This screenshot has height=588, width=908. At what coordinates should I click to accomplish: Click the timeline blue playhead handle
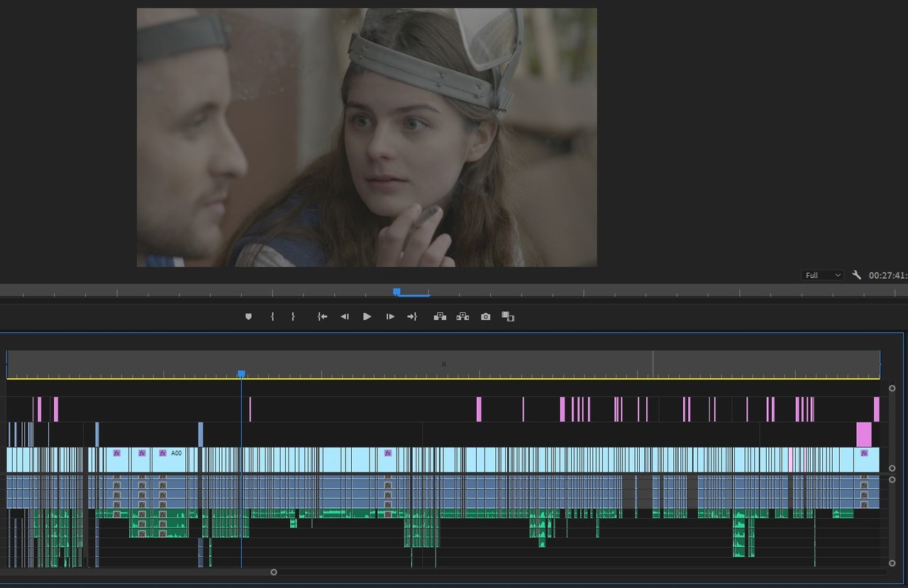click(241, 374)
